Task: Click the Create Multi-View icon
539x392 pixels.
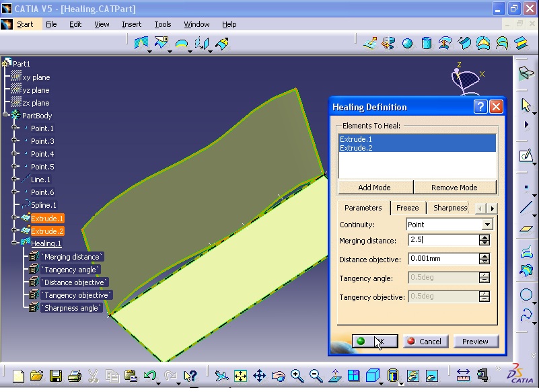Action: coord(353,376)
